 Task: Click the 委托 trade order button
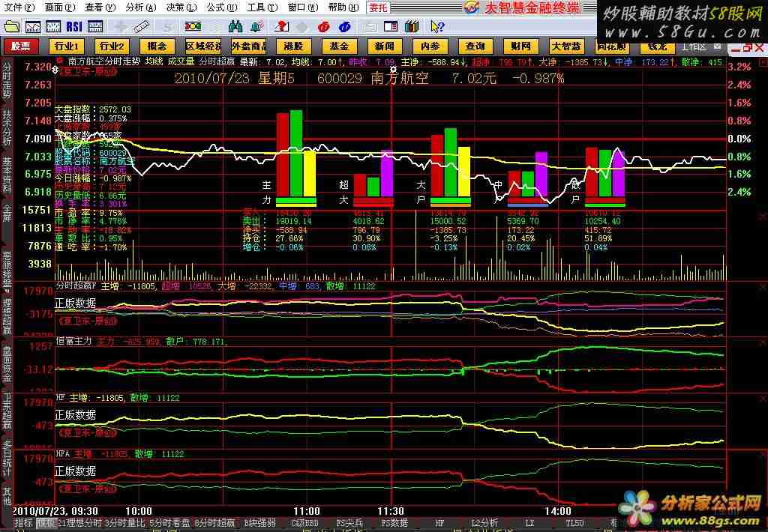click(378, 7)
